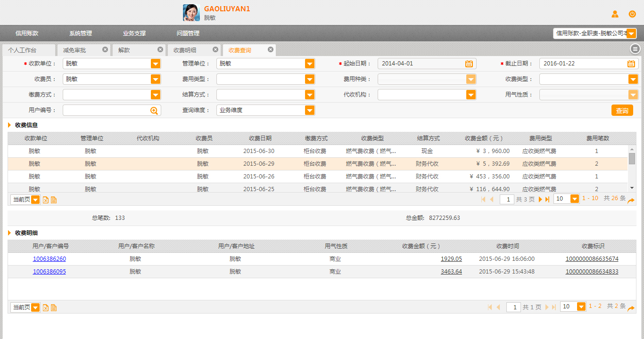Image resolution: width=644 pixels, height=339 pixels.
Task: Open the 收费类型 dropdown
Action: [633, 79]
